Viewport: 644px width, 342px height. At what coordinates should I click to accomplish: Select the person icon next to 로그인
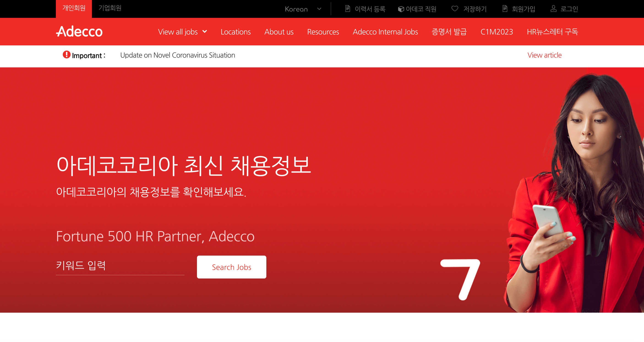click(554, 9)
